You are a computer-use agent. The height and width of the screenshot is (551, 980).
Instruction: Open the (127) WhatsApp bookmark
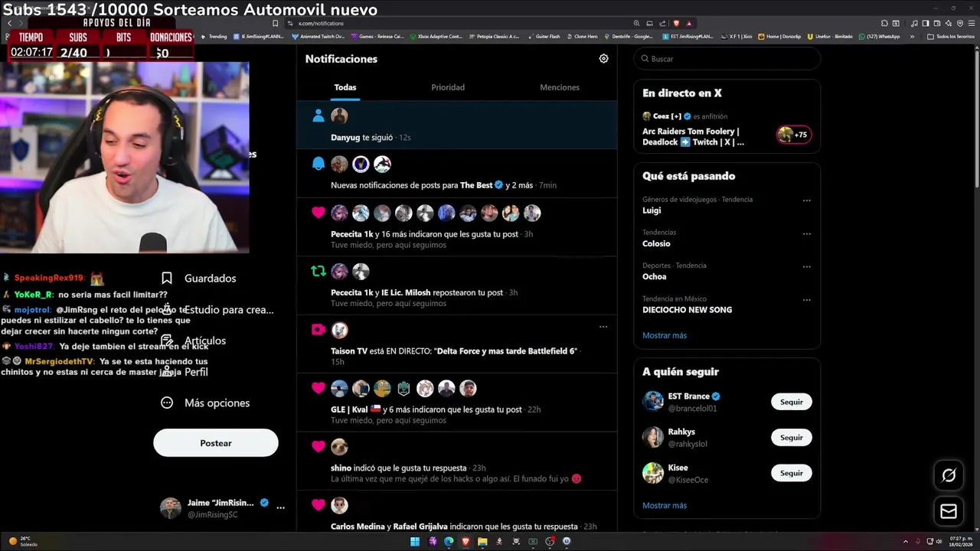[880, 37]
